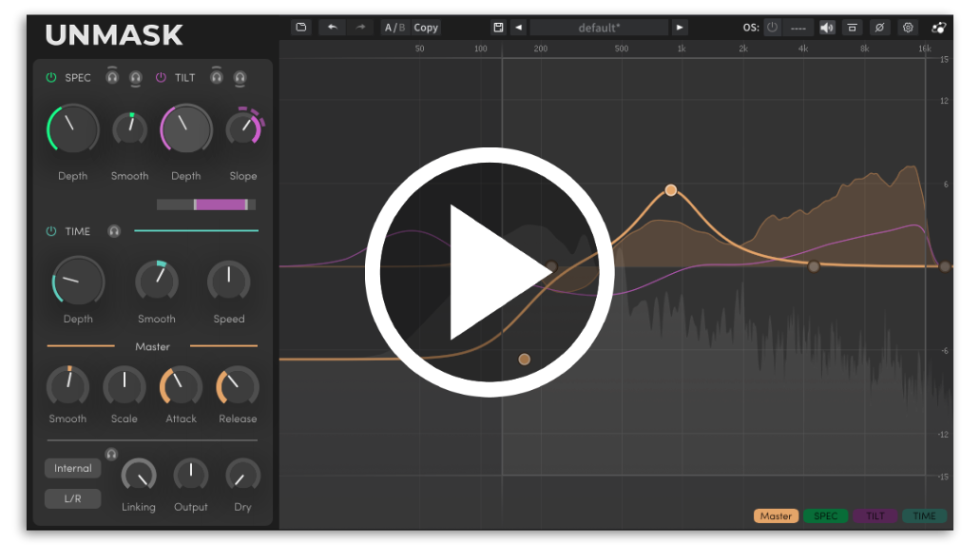Click the connected nodes icon
The image size is (980, 545).
click(x=938, y=28)
